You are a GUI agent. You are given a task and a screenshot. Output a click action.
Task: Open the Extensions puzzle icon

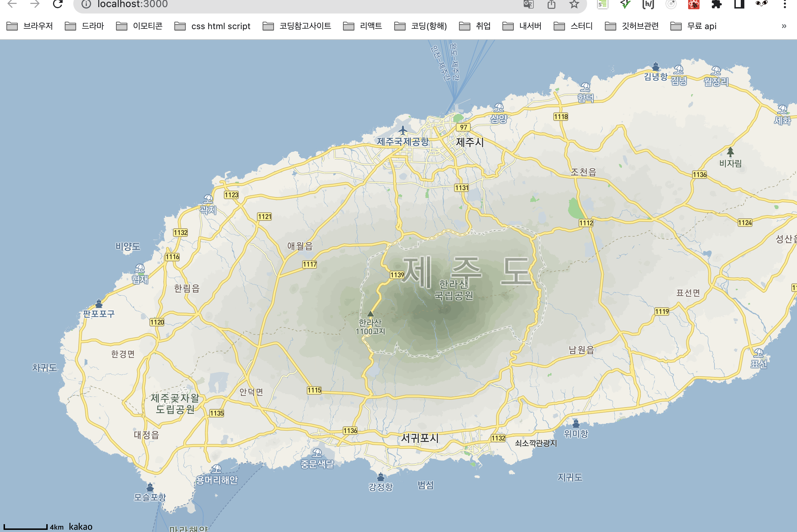click(x=716, y=4)
